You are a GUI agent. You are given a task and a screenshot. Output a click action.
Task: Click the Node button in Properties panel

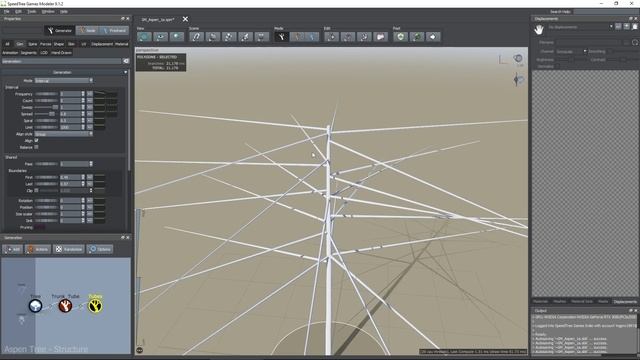pos(87,30)
